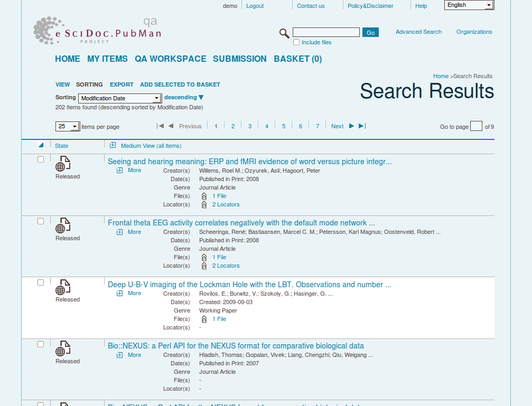The width and height of the screenshot is (532, 406).
Task: Enable the Include files checkbox
Action: pos(296,42)
